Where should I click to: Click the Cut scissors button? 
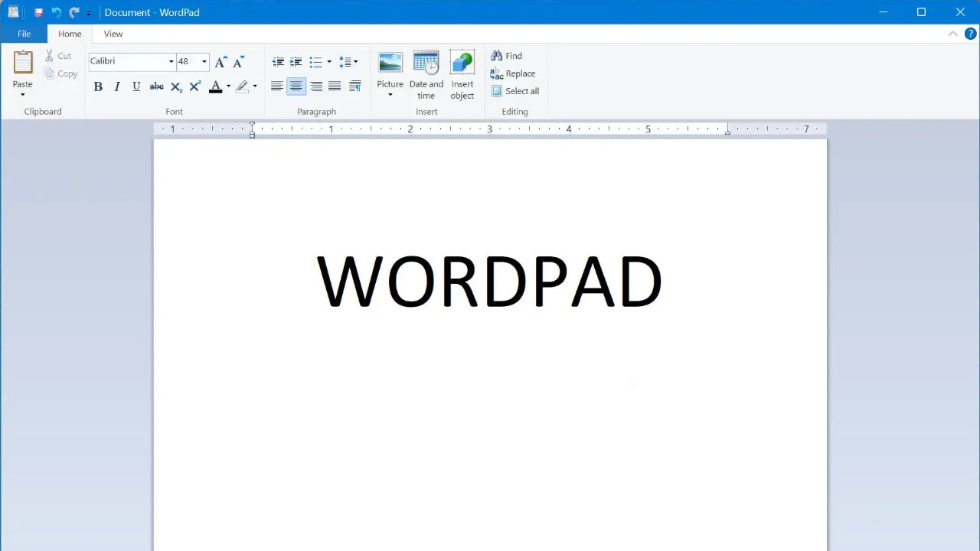coord(58,56)
